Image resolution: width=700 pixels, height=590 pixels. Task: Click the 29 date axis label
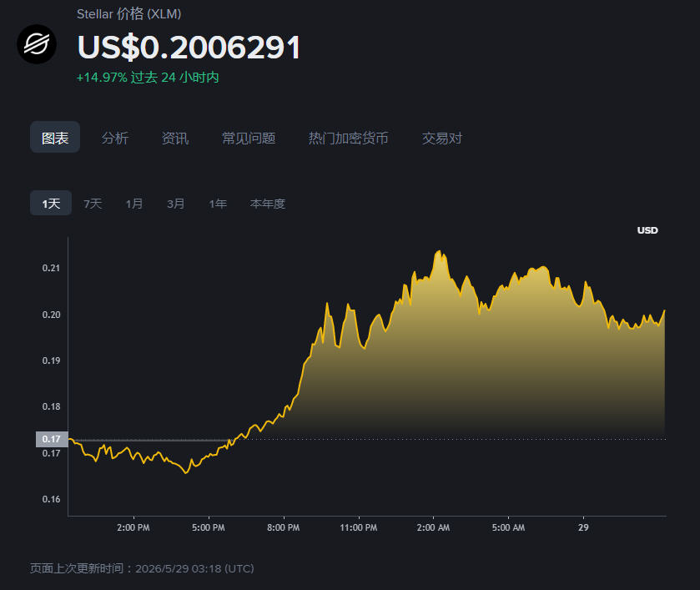(583, 527)
